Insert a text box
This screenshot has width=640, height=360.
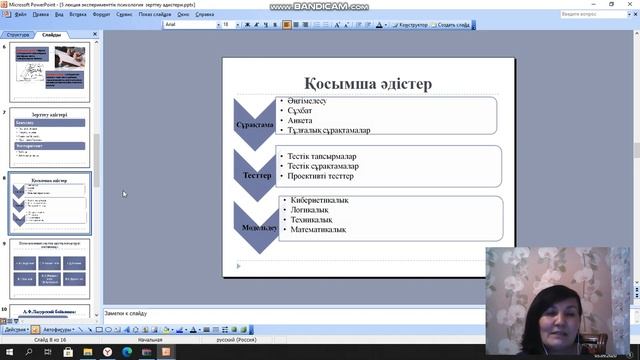click(117, 329)
